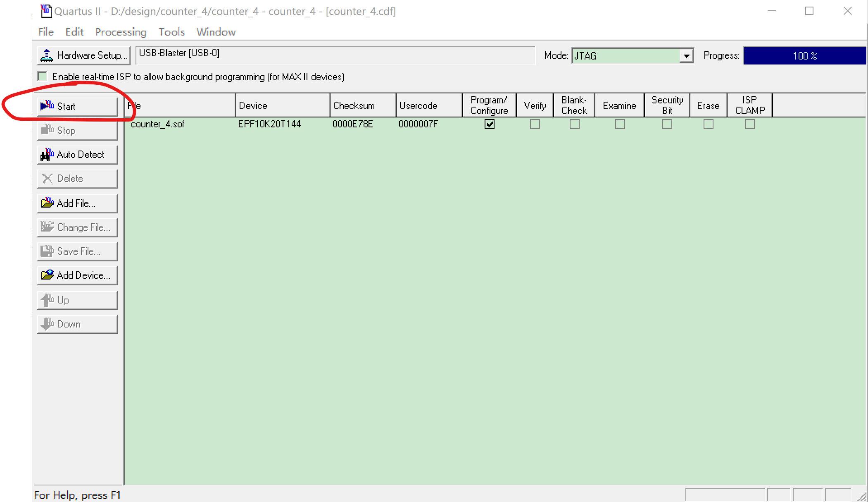
Task: Click the Hardware Setup icon
Action: click(47, 55)
